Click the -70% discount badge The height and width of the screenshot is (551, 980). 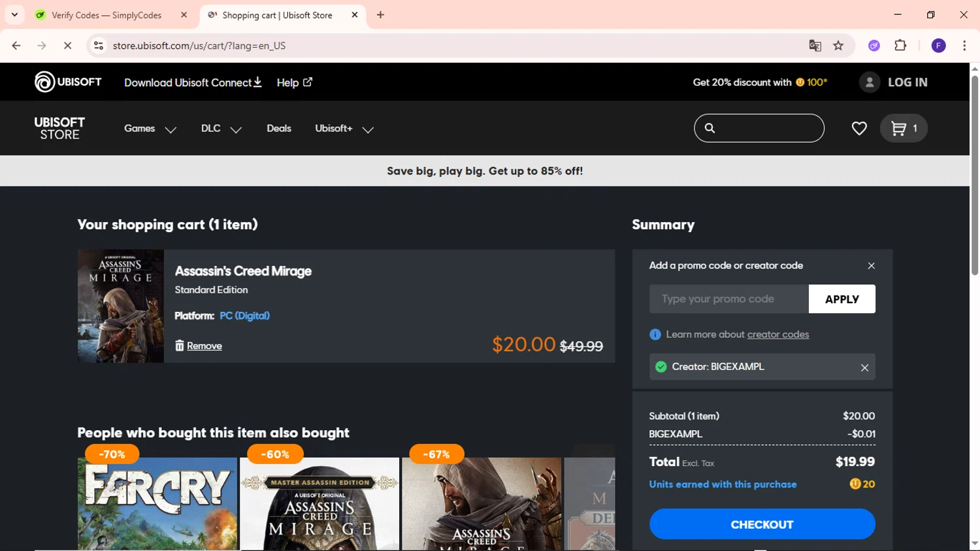pyautogui.click(x=112, y=454)
